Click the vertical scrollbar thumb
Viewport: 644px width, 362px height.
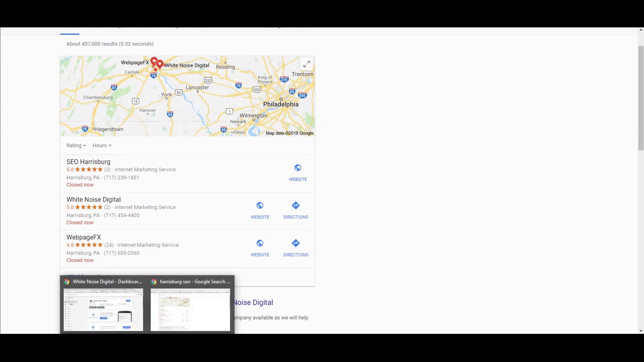(x=640, y=98)
